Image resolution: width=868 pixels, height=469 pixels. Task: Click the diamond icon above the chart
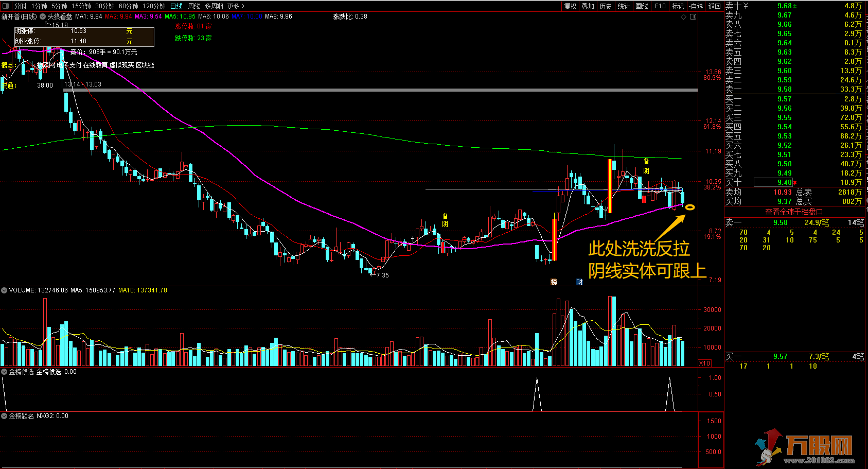click(x=683, y=17)
